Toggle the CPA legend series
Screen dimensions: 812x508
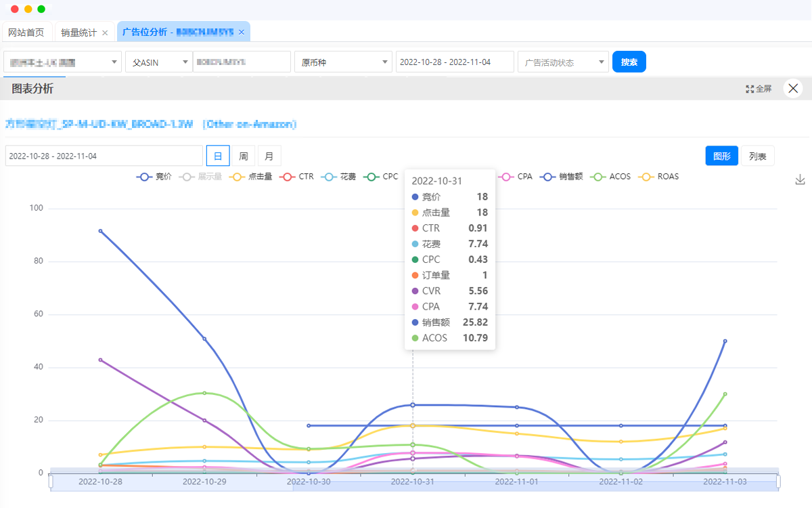click(x=516, y=177)
